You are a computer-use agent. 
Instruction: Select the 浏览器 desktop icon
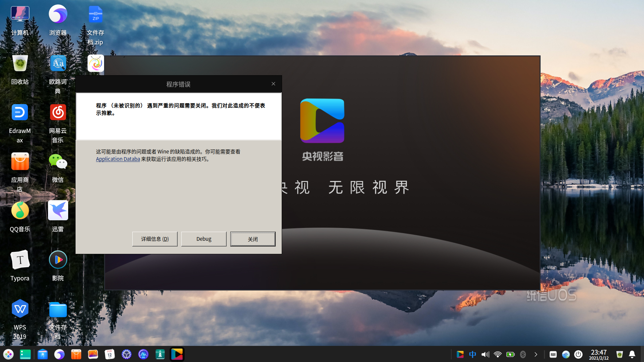coord(58,20)
